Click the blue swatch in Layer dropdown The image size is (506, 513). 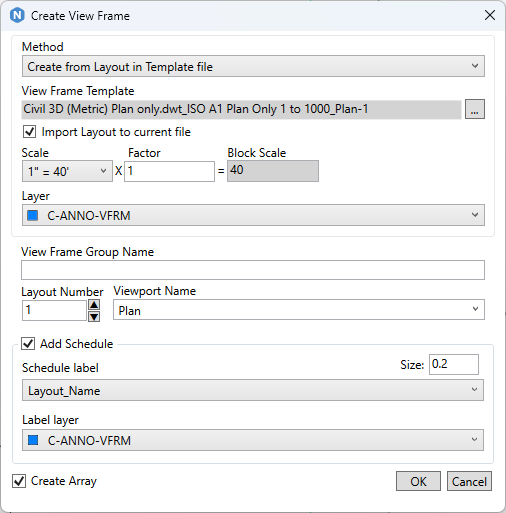pos(32,215)
